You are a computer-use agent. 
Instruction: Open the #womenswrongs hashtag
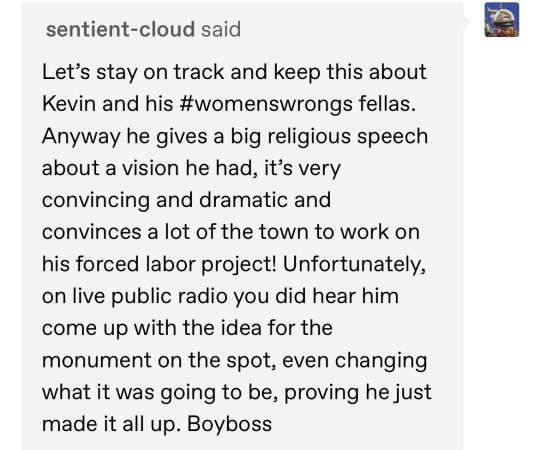pos(266,104)
